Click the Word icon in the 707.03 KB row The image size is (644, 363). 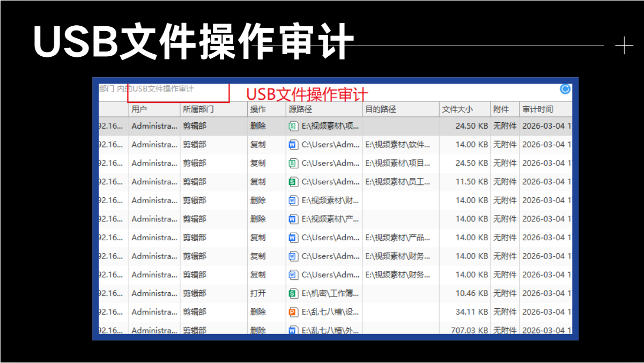(x=293, y=330)
